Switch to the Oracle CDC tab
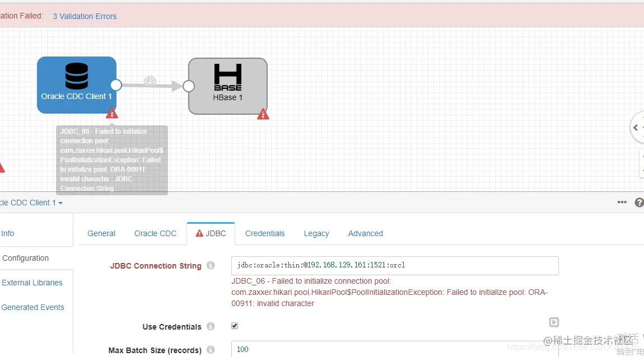This screenshot has width=644, height=357. [x=155, y=233]
